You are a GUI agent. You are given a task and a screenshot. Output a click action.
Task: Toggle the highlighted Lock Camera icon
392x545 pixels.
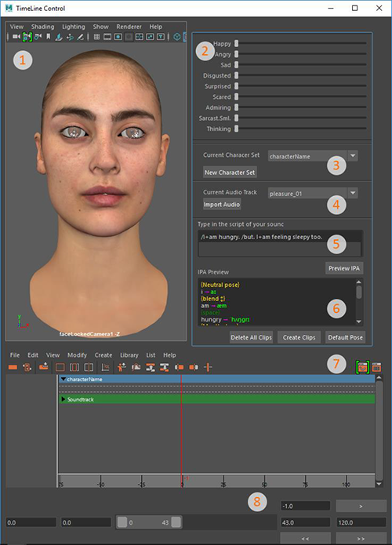[x=27, y=37]
